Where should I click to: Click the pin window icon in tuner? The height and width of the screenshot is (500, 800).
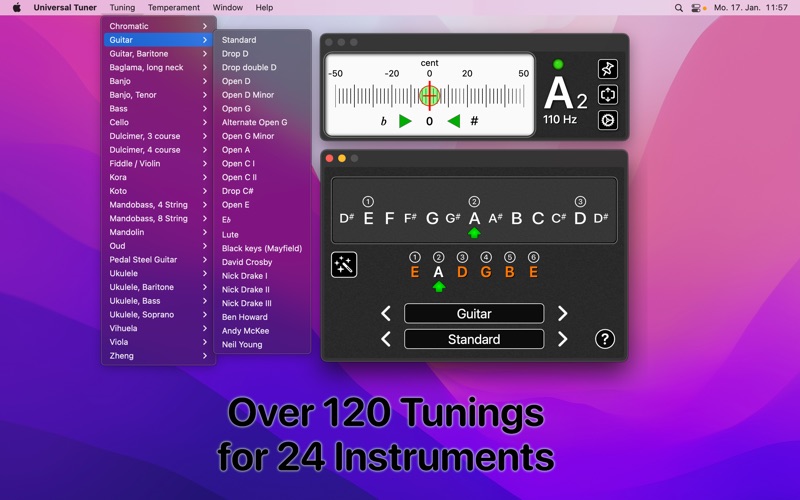pyautogui.click(x=608, y=69)
